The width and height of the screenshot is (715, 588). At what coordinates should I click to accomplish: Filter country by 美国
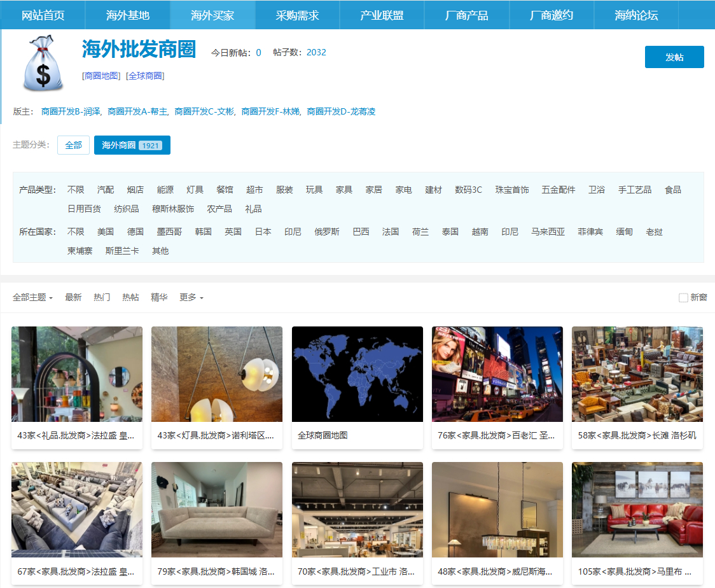[x=106, y=232]
